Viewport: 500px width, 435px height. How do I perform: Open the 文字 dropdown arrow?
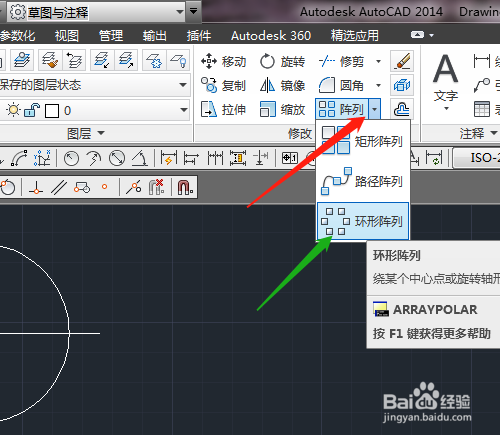pyautogui.click(x=446, y=109)
